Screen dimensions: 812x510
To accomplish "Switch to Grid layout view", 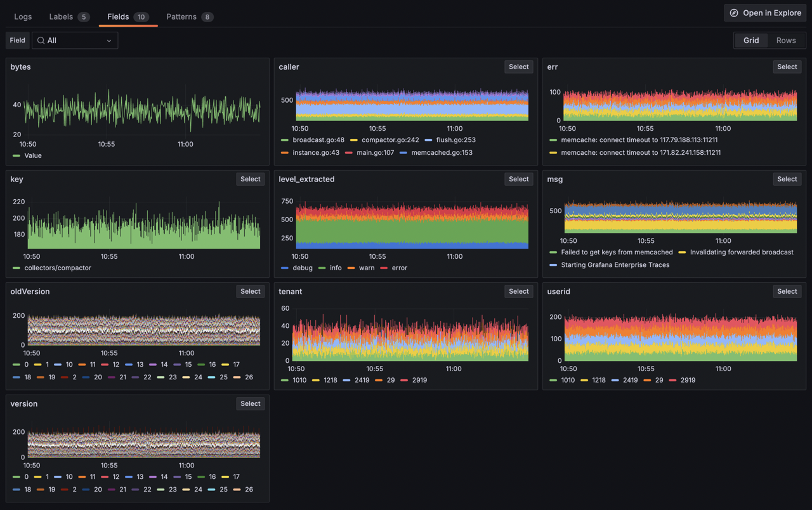I will [x=751, y=40].
